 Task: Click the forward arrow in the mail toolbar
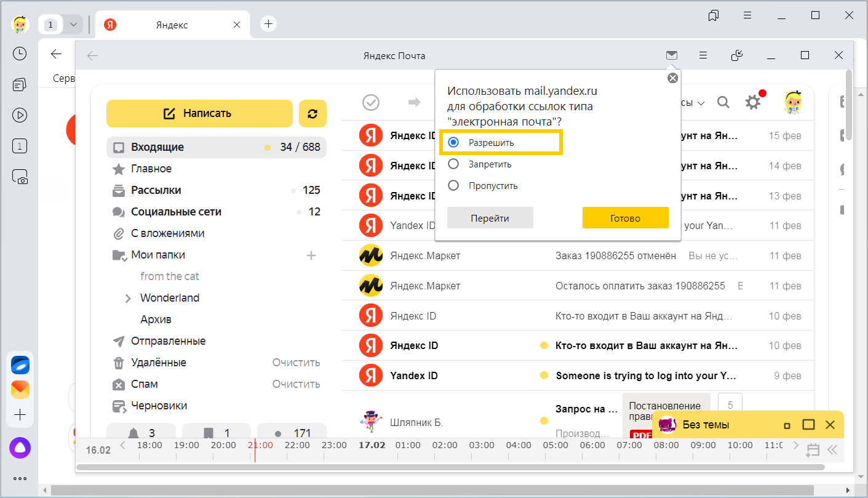pos(414,102)
